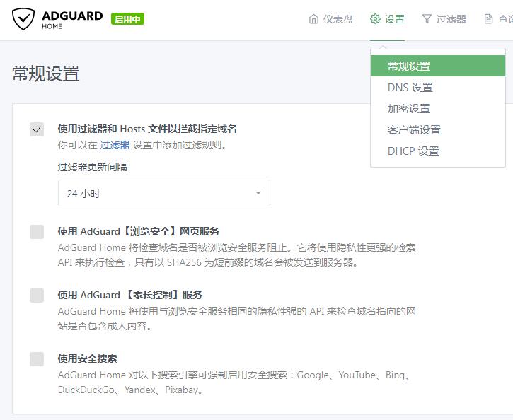Click the 启用中 status badge
Screen dimensions: 513x420
127,19
